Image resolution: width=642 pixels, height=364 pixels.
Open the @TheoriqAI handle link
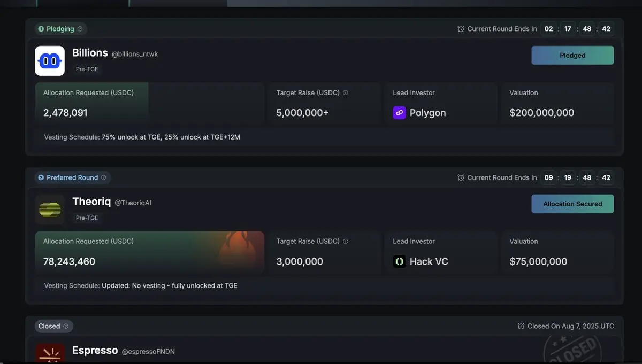(133, 203)
